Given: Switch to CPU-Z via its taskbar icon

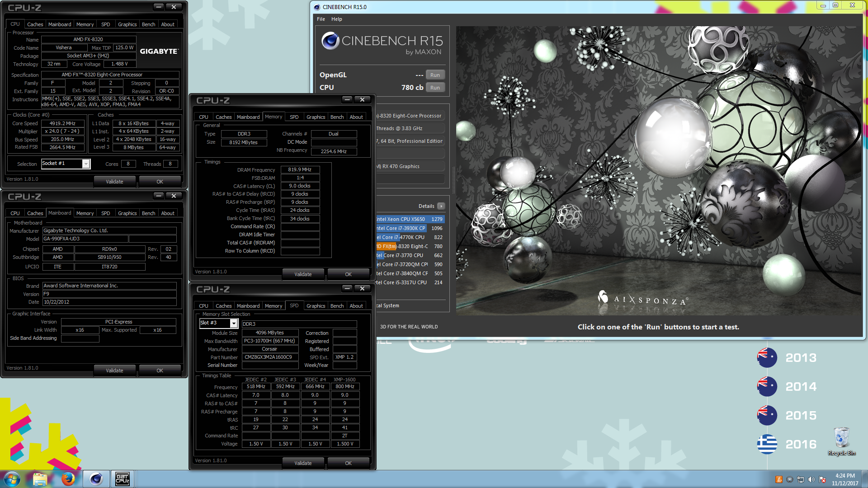Looking at the screenshot, I should pos(123,479).
